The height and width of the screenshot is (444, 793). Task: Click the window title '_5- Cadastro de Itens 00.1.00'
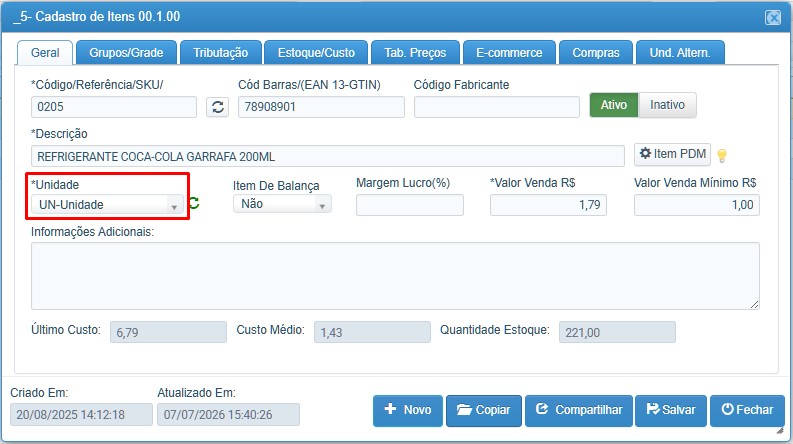point(97,17)
